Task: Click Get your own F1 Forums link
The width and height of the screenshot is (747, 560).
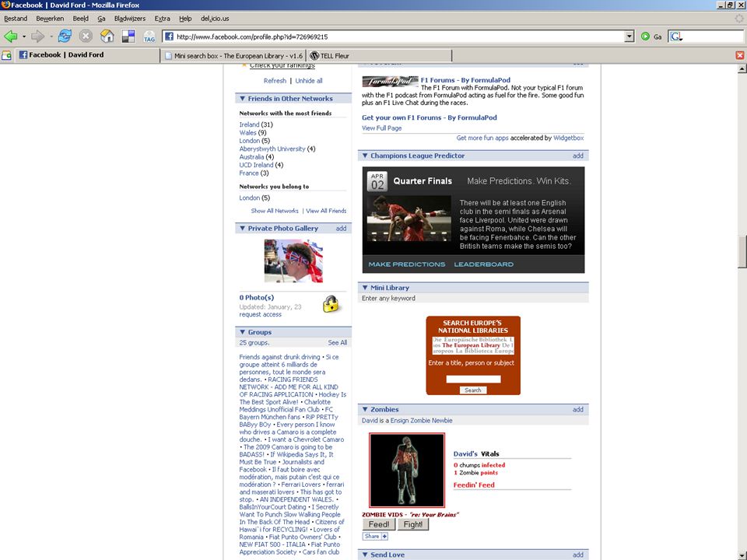Action: tap(430, 117)
